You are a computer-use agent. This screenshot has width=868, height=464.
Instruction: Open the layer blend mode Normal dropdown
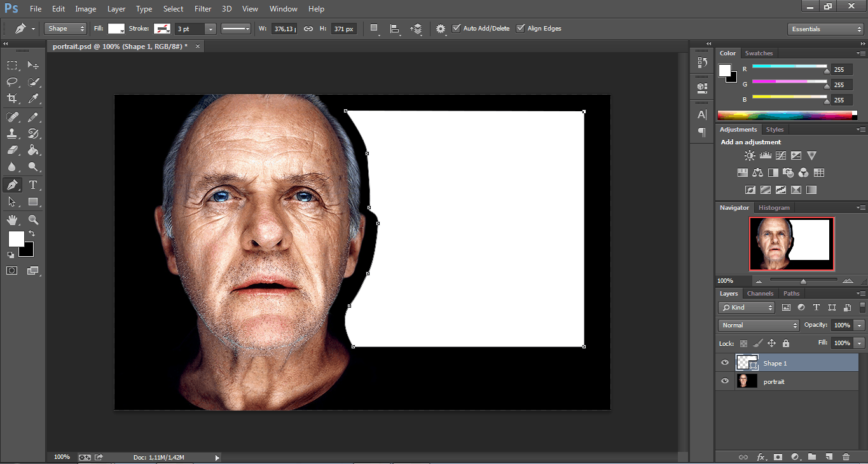759,325
